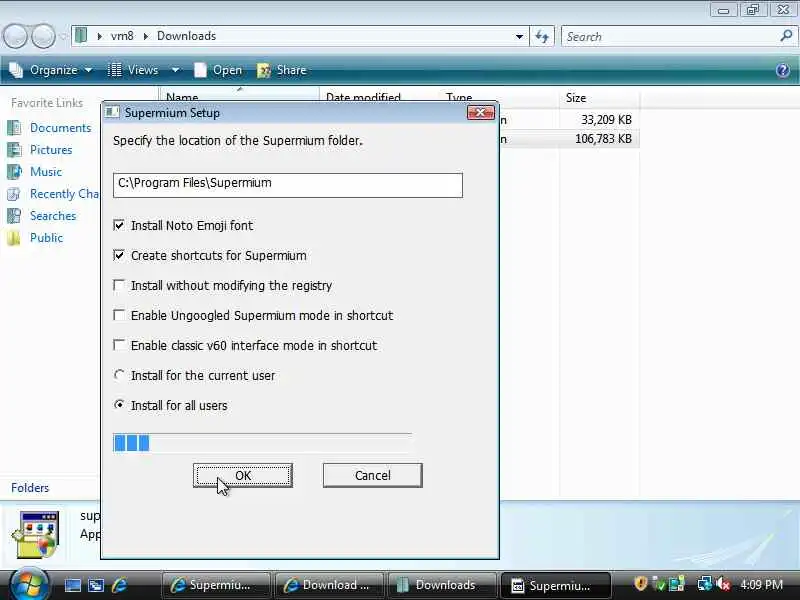Open Recently Changed in Favorite Links
Screen dimensions: 800x600
64,194
